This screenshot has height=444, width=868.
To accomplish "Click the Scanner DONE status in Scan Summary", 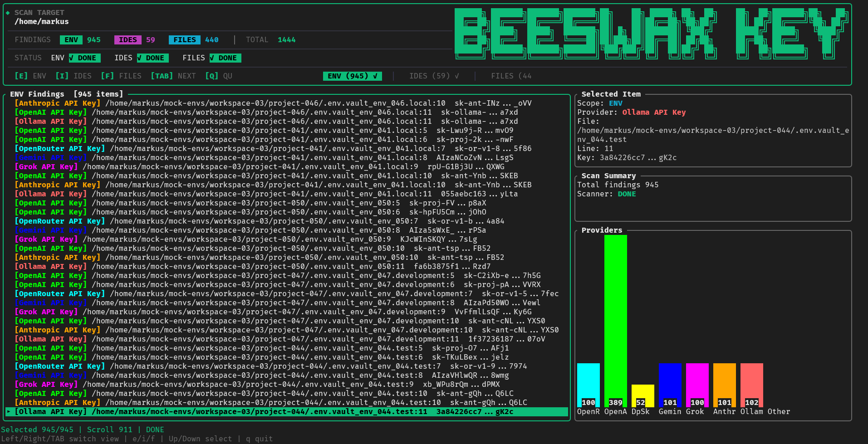I will (627, 194).
